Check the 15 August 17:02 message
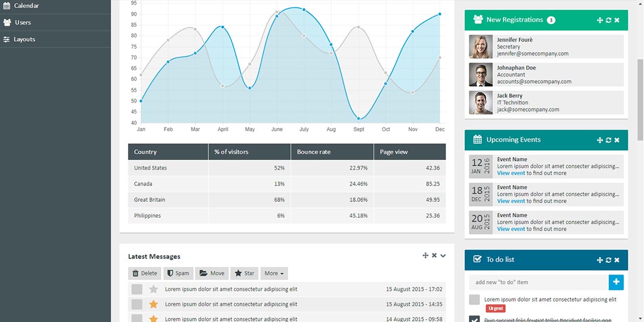The width and height of the screenshot is (644, 322). (137, 289)
